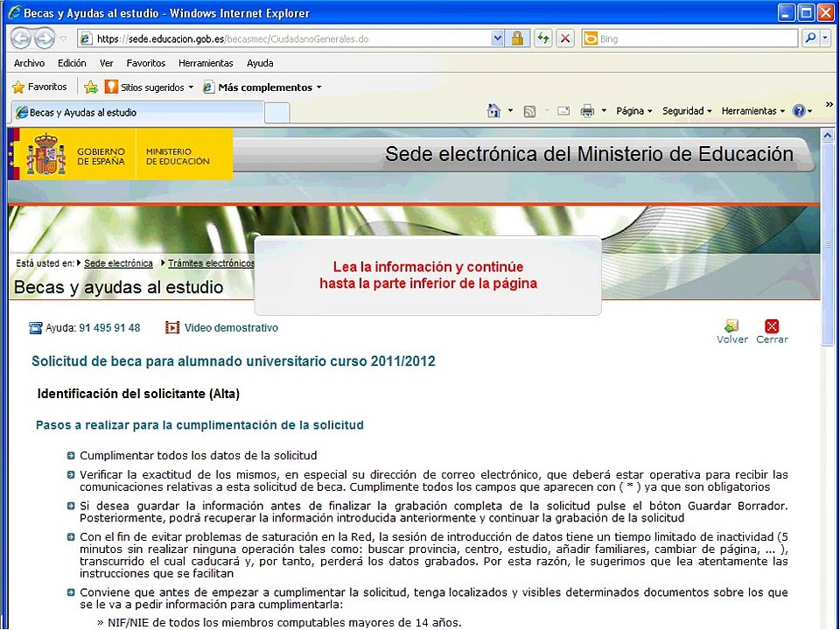Click the RSS feeds icon
This screenshot has width=840, height=630.
click(x=529, y=111)
